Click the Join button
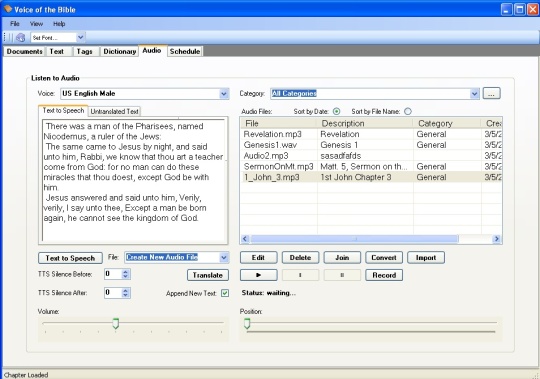The height and width of the screenshot is (379, 540). point(342,257)
